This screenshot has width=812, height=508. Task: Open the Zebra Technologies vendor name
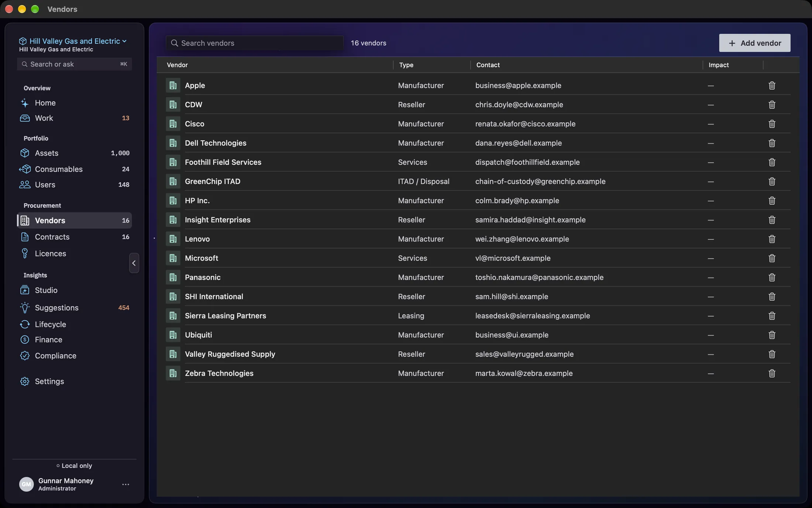219,374
